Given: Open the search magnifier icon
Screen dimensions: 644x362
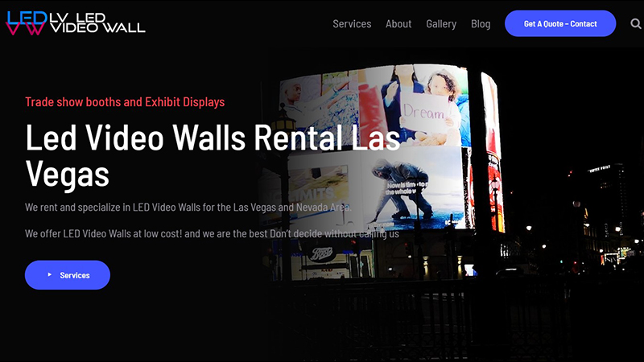Looking at the screenshot, I should tap(636, 24).
